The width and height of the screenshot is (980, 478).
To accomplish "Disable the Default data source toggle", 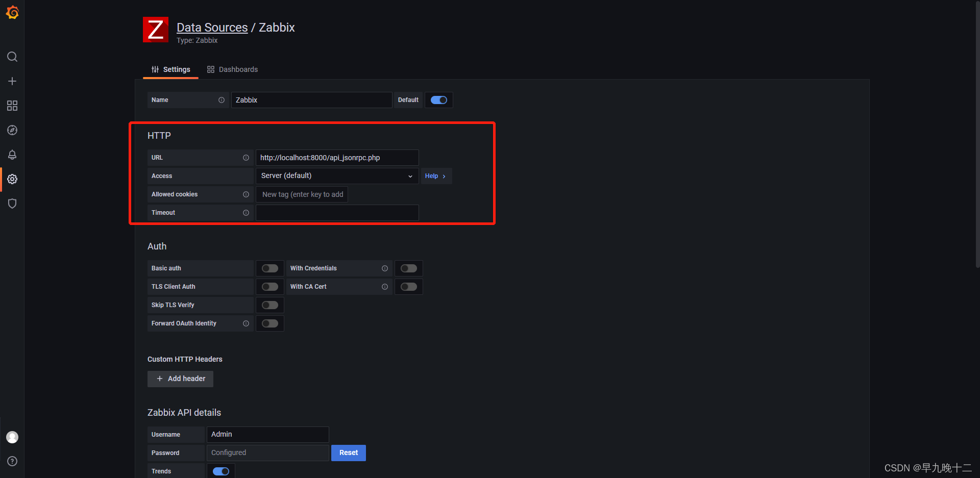I will (438, 100).
